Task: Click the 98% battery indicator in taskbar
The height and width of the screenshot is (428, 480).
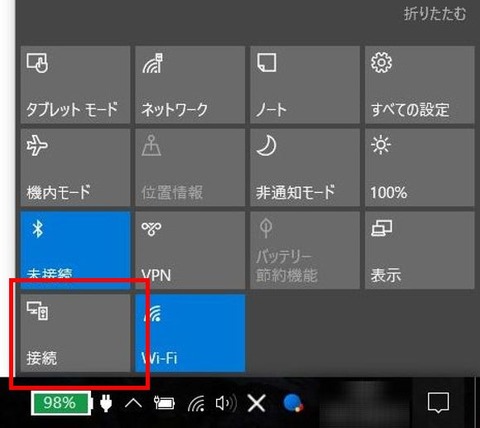Action: [61, 403]
